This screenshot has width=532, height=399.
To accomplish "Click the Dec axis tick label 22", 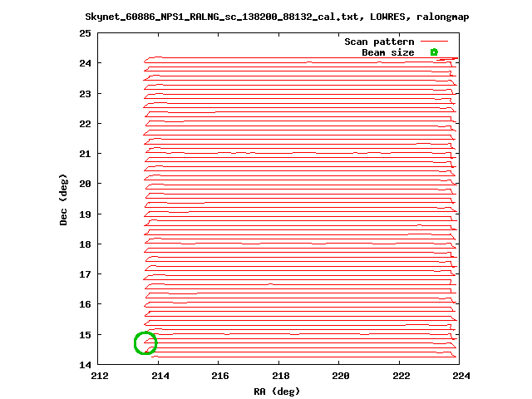I will tap(85, 124).
